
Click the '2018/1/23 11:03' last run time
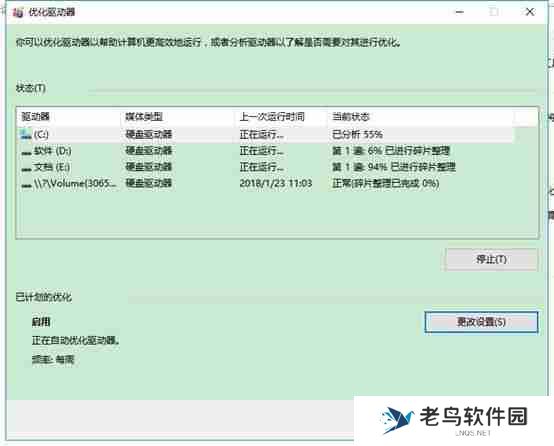click(x=276, y=183)
